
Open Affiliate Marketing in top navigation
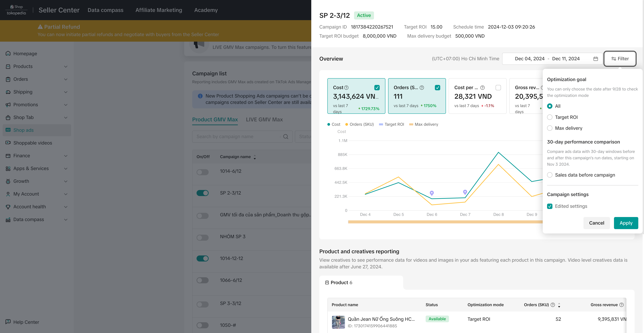[x=159, y=10]
